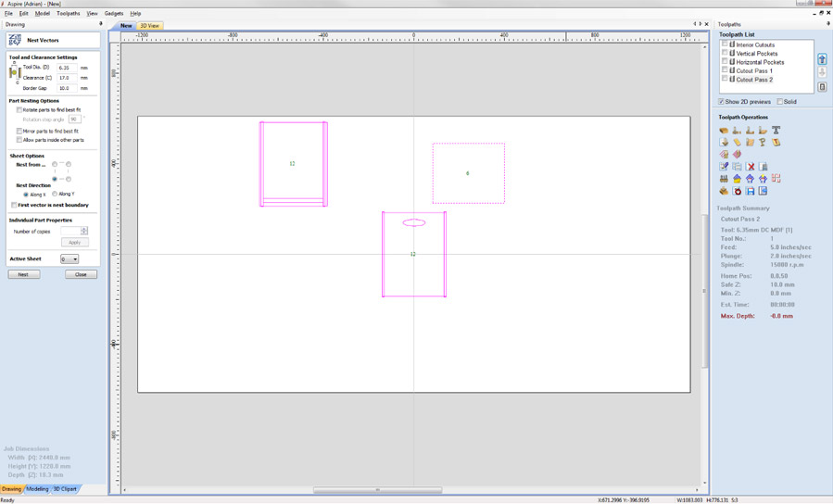Select Along Y nest direction
Screen dimensions: 833x504
point(55,195)
